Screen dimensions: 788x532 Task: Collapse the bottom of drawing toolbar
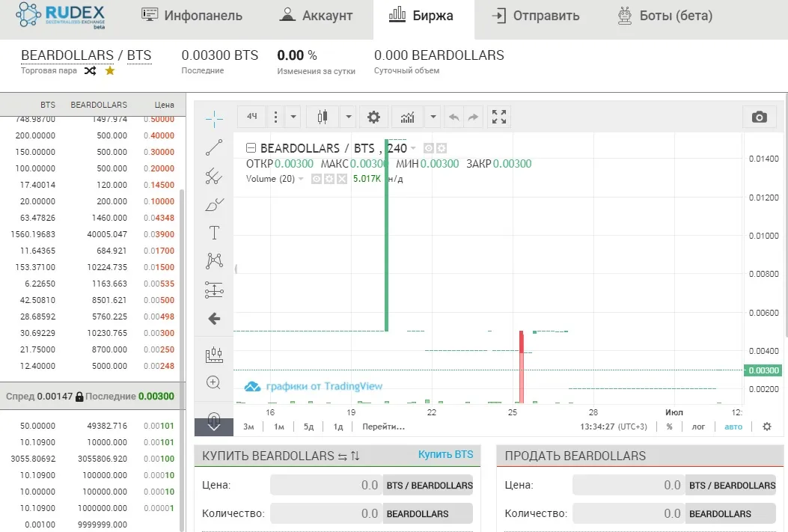[214, 427]
